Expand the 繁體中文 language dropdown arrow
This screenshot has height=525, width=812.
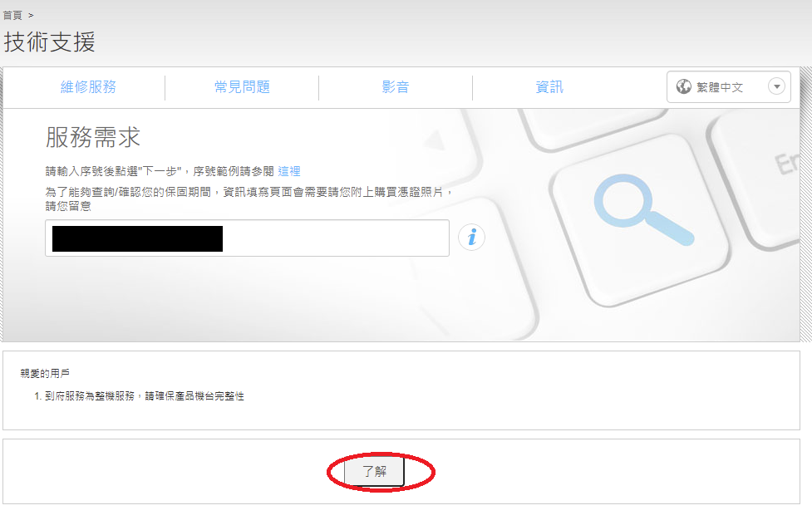(x=776, y=86)
